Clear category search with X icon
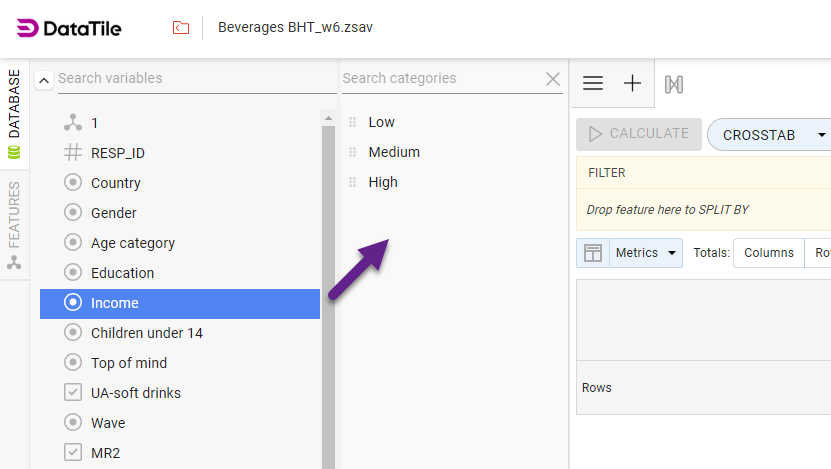The width and height of the screenshot is (831, 469). coord(553,79)
